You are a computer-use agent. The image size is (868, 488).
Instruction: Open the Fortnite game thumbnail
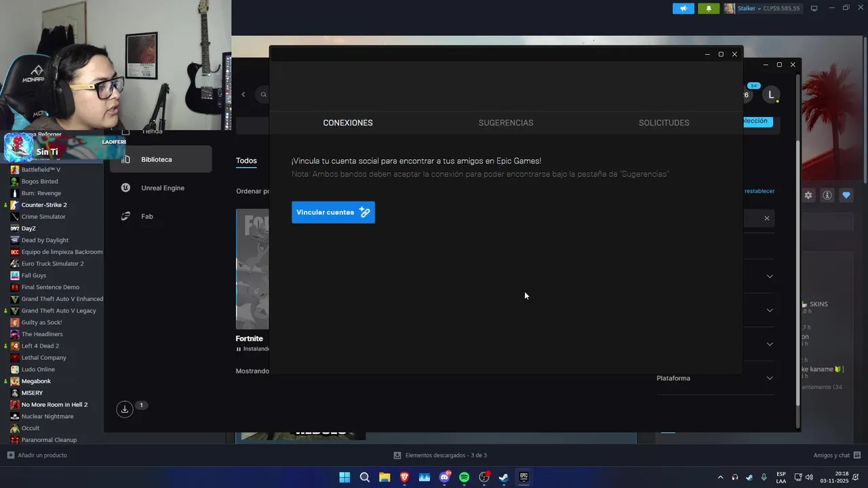click(x=252, y=269)
